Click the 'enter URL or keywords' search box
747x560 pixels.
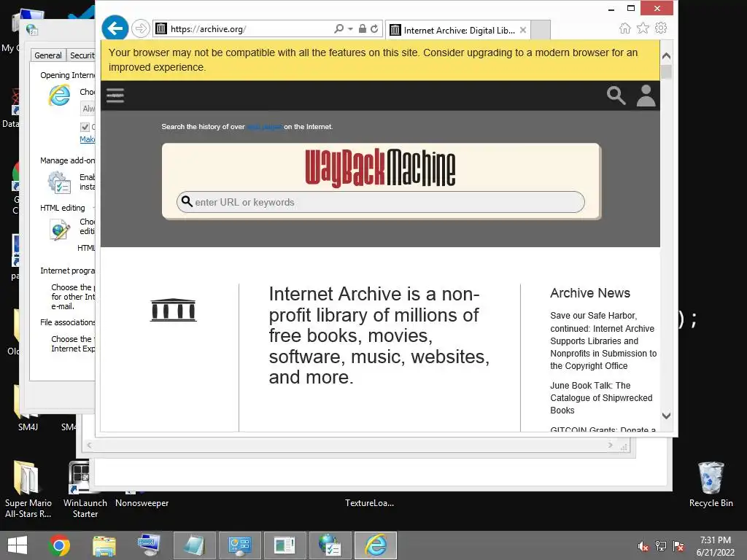coord(380,203)
